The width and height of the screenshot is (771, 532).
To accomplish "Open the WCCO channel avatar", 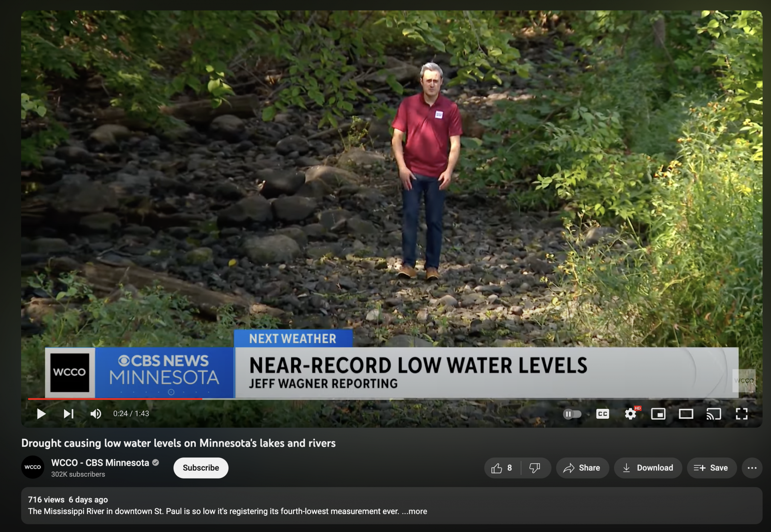I will (x=33, y=467).
